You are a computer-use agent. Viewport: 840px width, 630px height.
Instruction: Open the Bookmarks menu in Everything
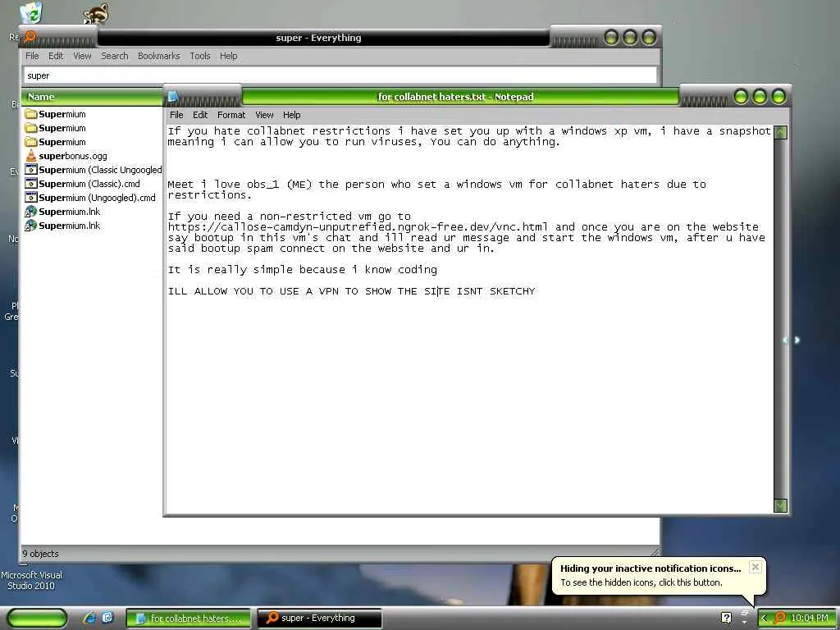click(158, 56)
